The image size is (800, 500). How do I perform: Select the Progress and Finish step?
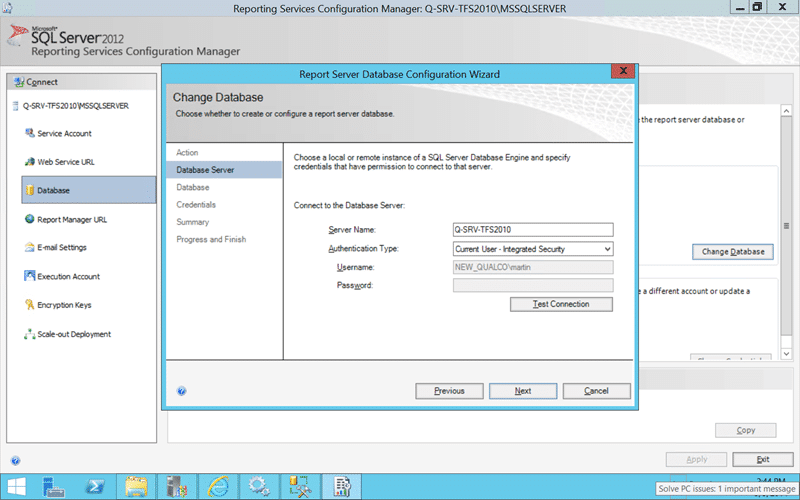tap(211, 239)
